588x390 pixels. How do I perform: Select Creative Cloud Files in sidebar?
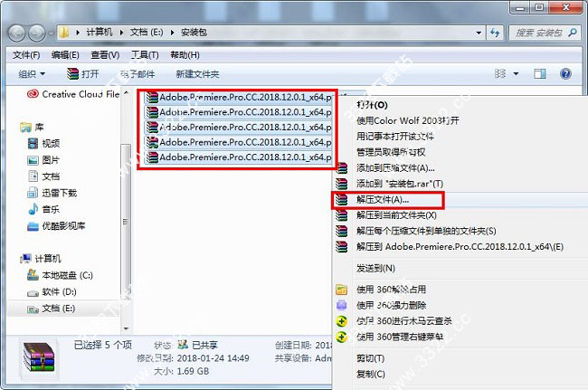pyautogui.click(x=73, y=94)
